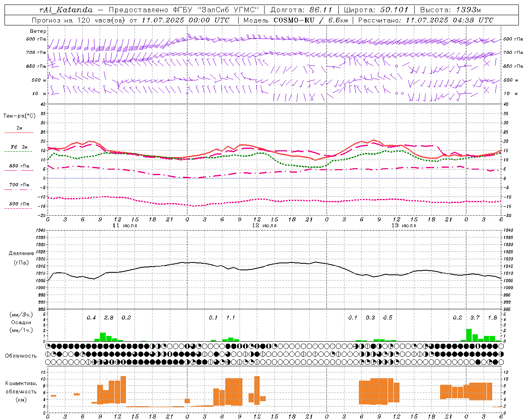
Task: Click the '10 м' wind level label on left
Action: click(x=39, y=94)
